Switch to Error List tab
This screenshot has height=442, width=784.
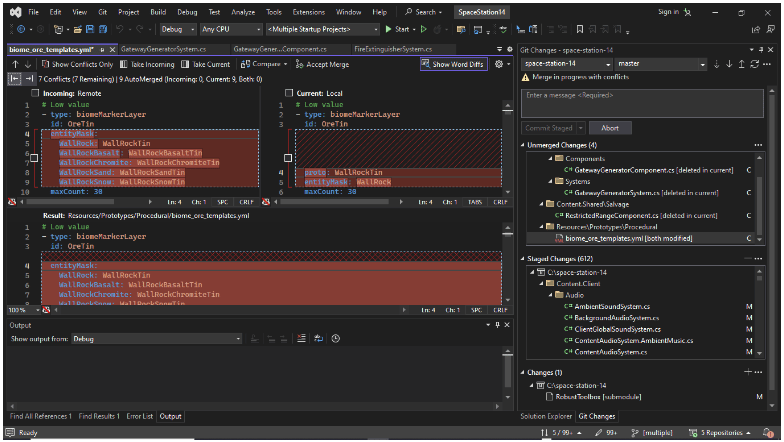[x=140, y=416]
